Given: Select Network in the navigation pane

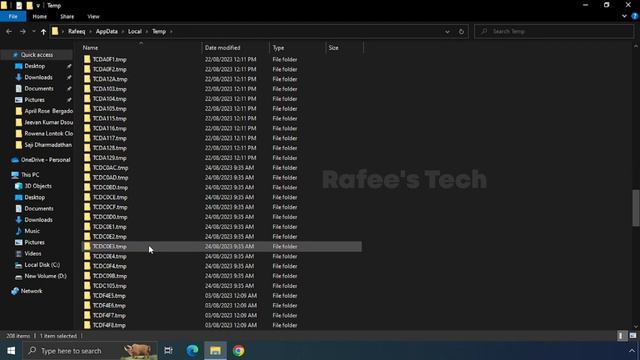Looking at the screenshot, I should pyautogui.click(x=31, y=291).
